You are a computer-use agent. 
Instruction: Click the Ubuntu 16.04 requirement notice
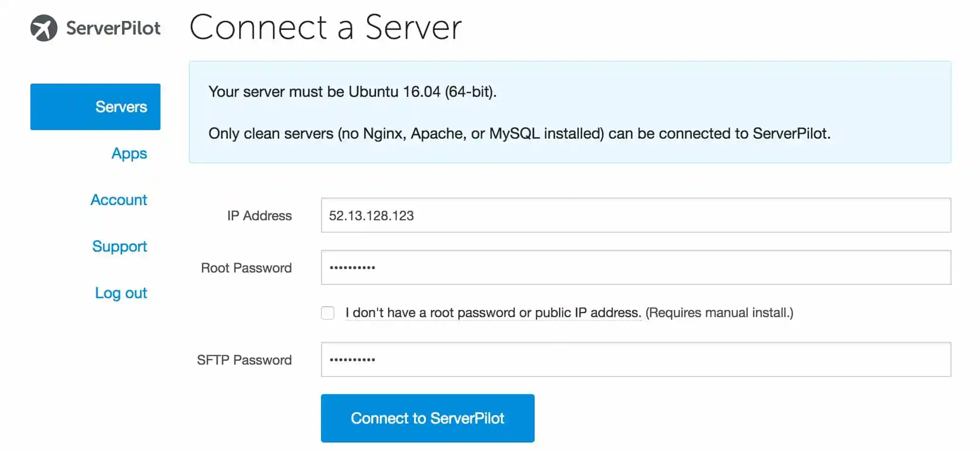[353, 92]
